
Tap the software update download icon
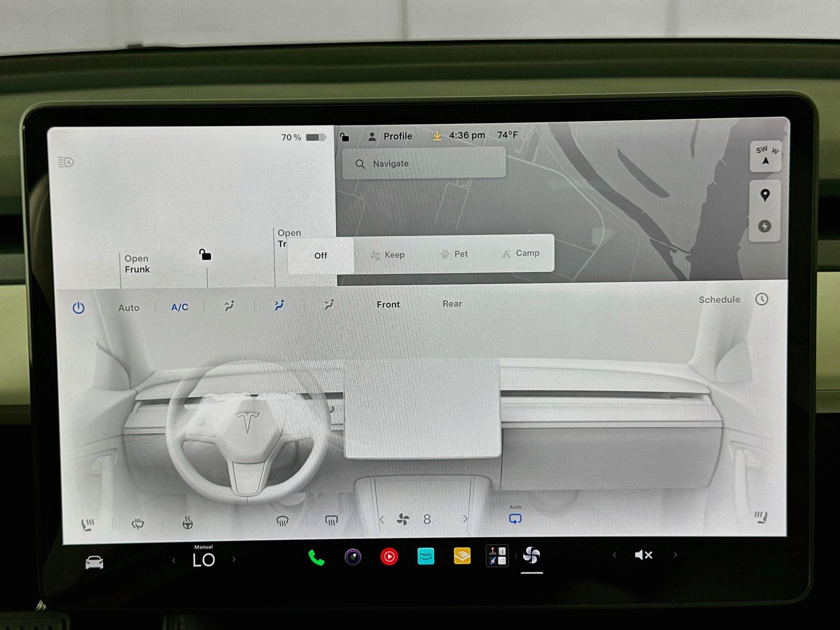(x=437, y=136)
